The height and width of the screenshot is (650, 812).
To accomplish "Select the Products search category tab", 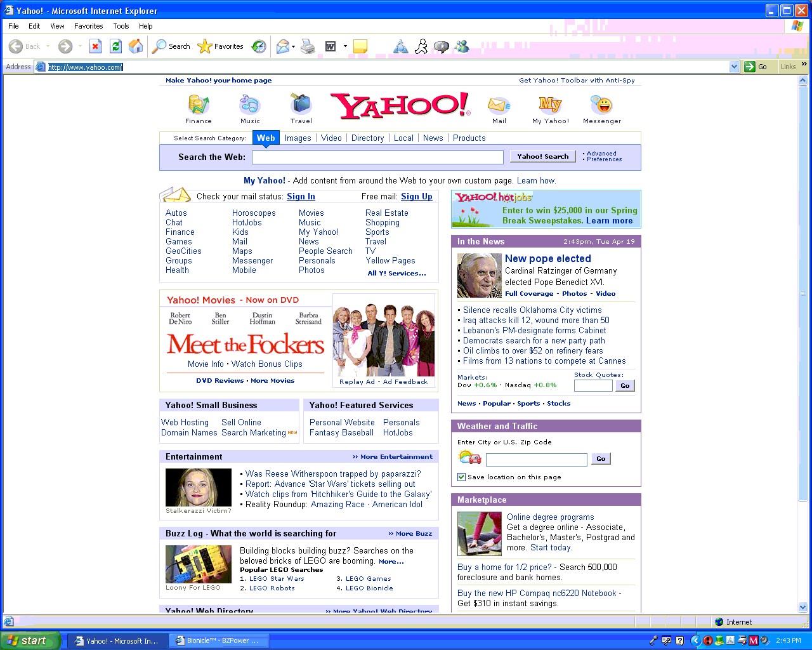I will click(469, 138).
